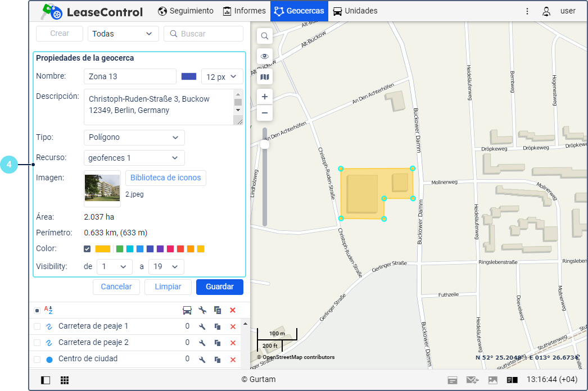588x391 pixels.
Task: Check the Carretera de peaje 1 checkbox
Action: coord(37,326)
